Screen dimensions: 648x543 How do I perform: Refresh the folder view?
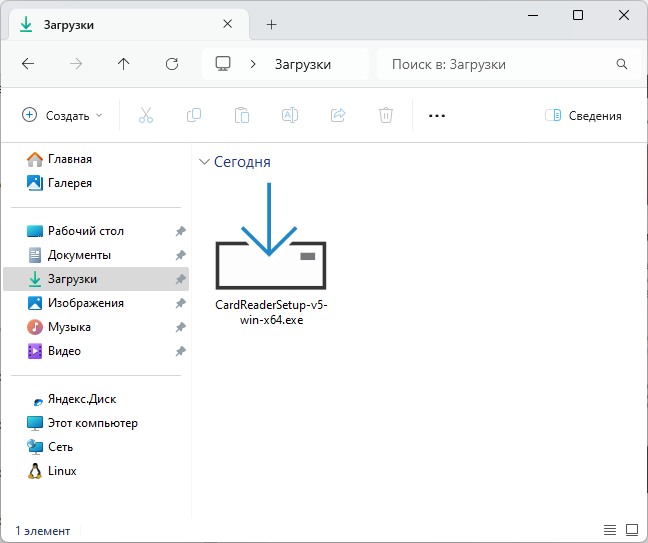pyautogui.click(x=172, y=64)
